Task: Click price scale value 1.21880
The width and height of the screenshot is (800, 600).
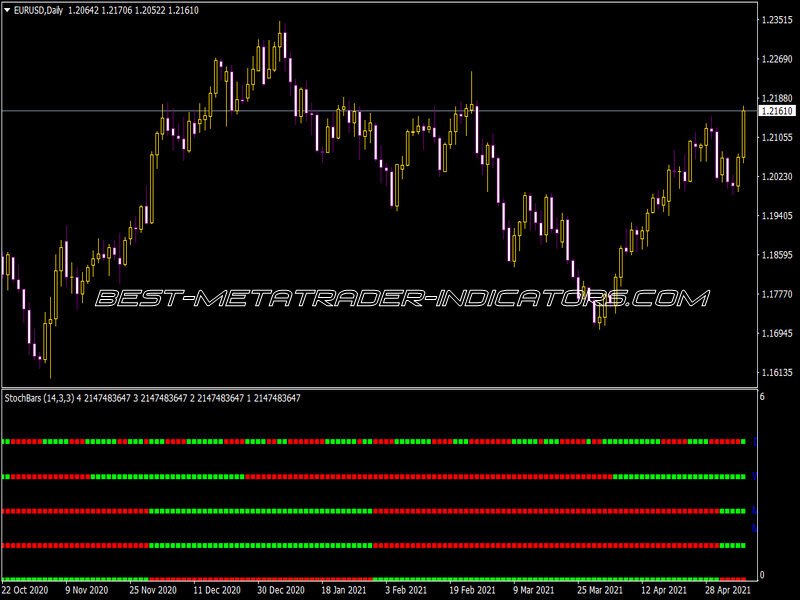Action: tap(777, 98)
